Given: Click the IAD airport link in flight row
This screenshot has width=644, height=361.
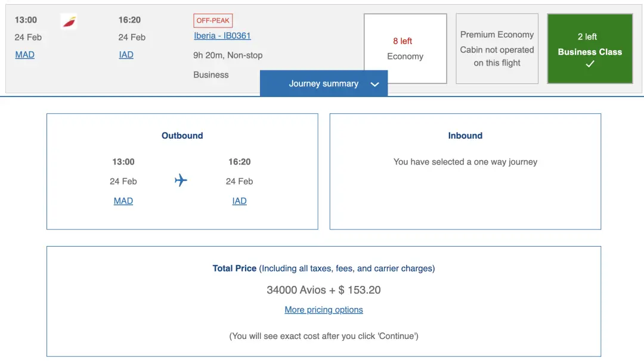Looking at the screenshot, I should pyautogui.click(x=126, y=55).
